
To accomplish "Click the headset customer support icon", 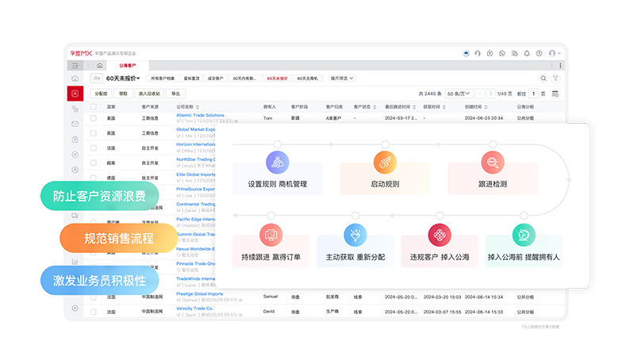I will (478, 53).
